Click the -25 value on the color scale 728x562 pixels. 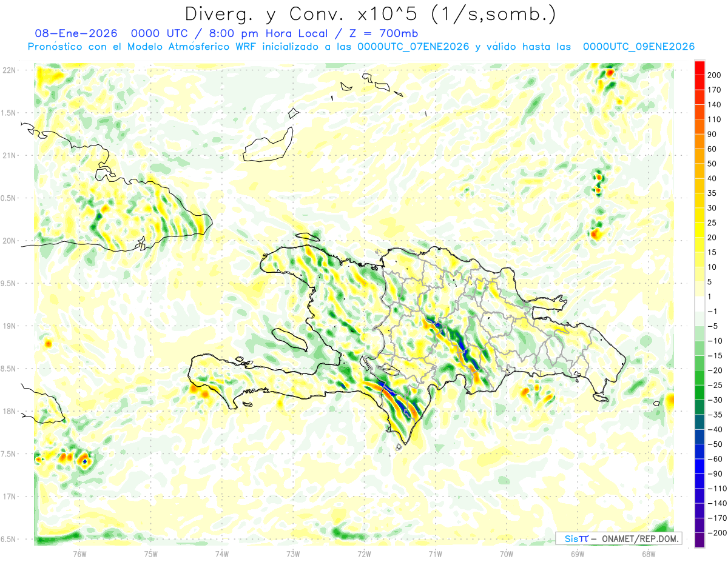[x=716, y=385]
